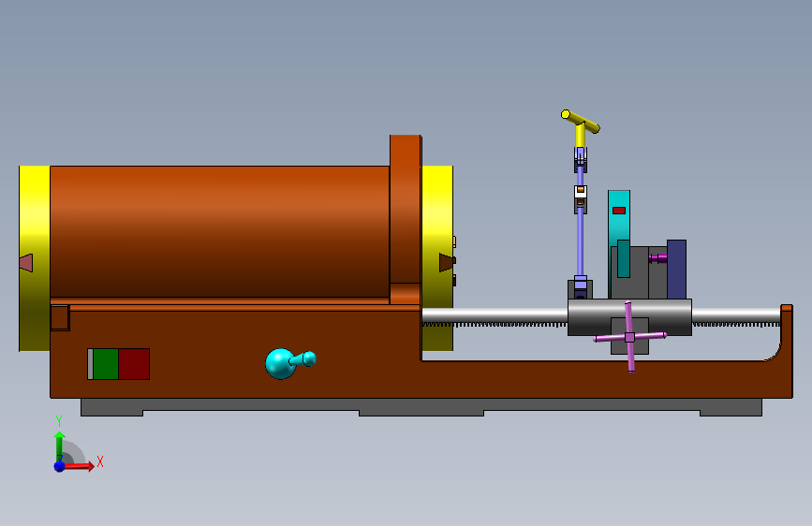Screen dimensions: 812x526
Task: Pick the left yellow end cap
Action: point(35,258)
